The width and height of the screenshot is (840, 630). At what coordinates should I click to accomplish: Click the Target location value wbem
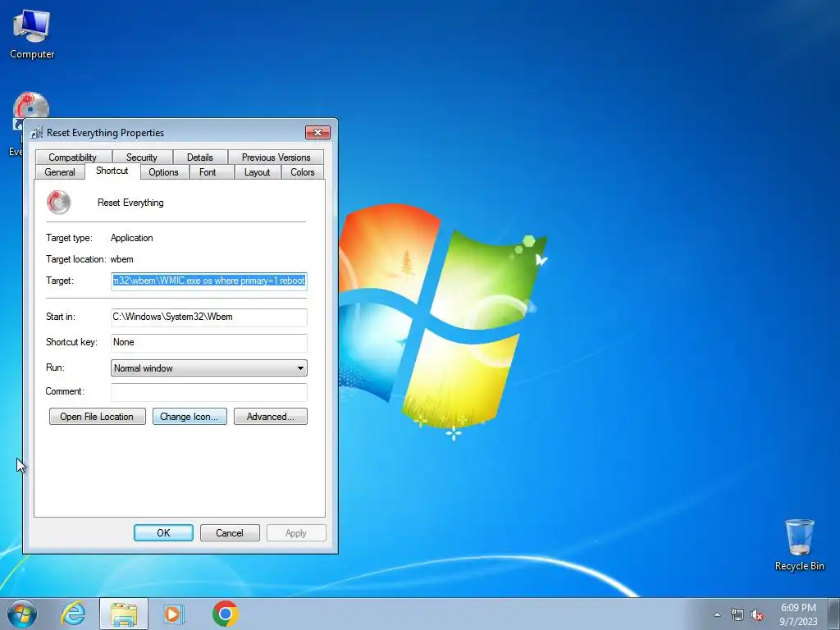tap(122, 259)
